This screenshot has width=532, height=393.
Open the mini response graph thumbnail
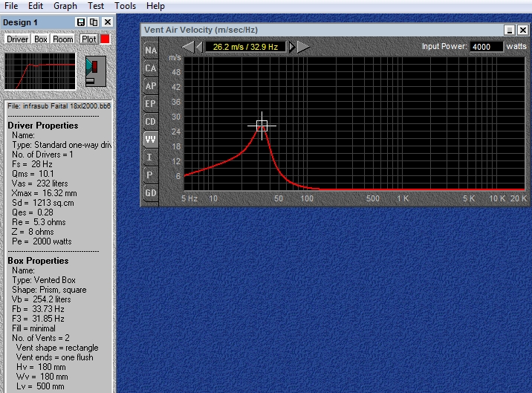pos(40,71)
